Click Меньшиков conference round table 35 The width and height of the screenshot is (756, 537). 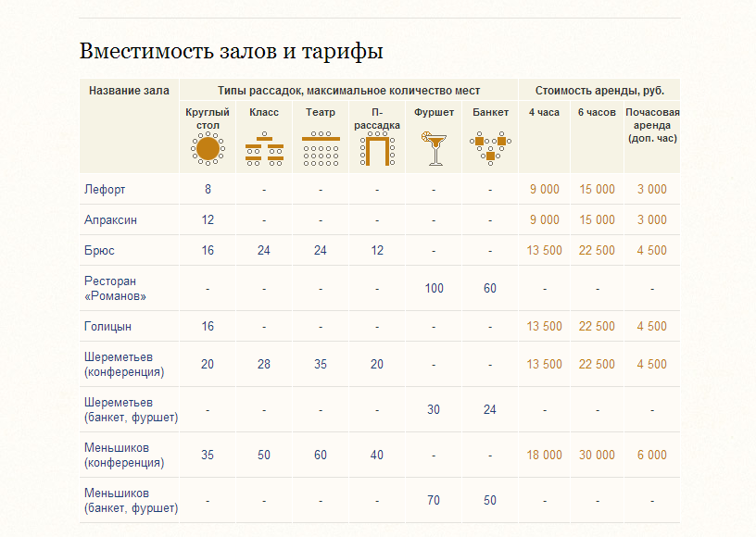pos(208,456)
